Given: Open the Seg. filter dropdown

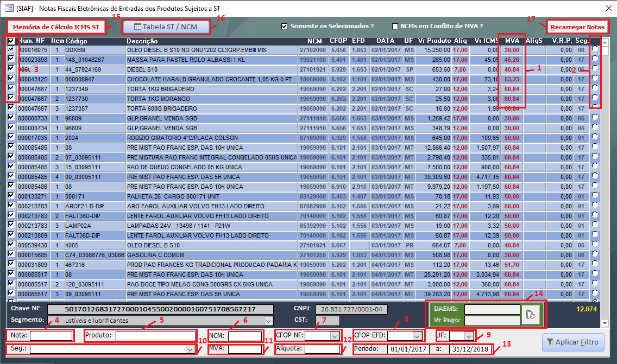Looking at the screenshot, I should 190,350.
